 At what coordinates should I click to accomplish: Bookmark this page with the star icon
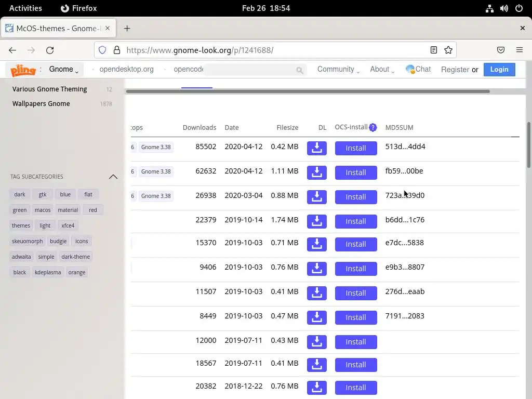point(448,50)
